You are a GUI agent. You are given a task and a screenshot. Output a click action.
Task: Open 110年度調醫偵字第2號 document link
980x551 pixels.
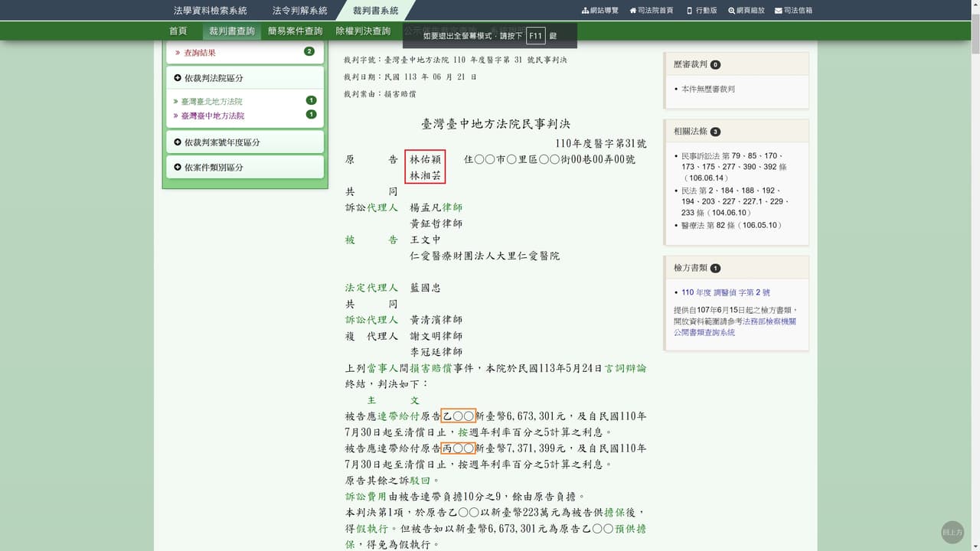[x=727, y=292]
